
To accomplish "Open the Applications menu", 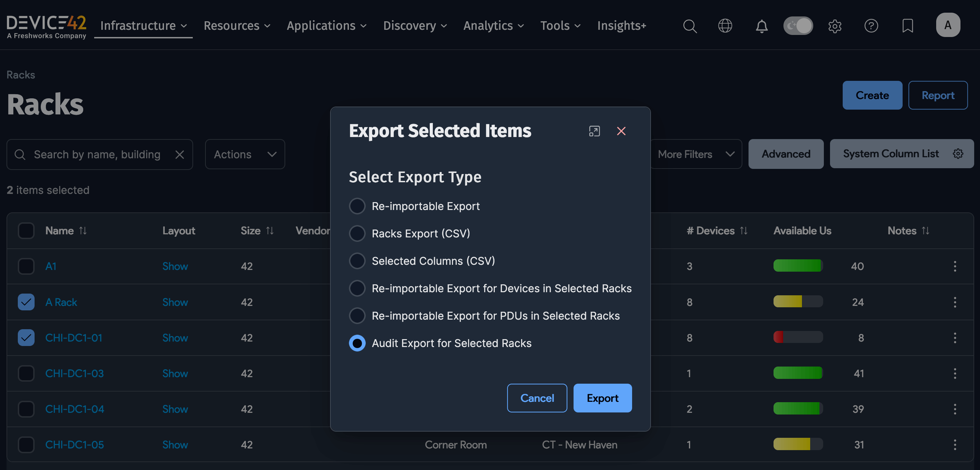I will [x=326, y=25].
